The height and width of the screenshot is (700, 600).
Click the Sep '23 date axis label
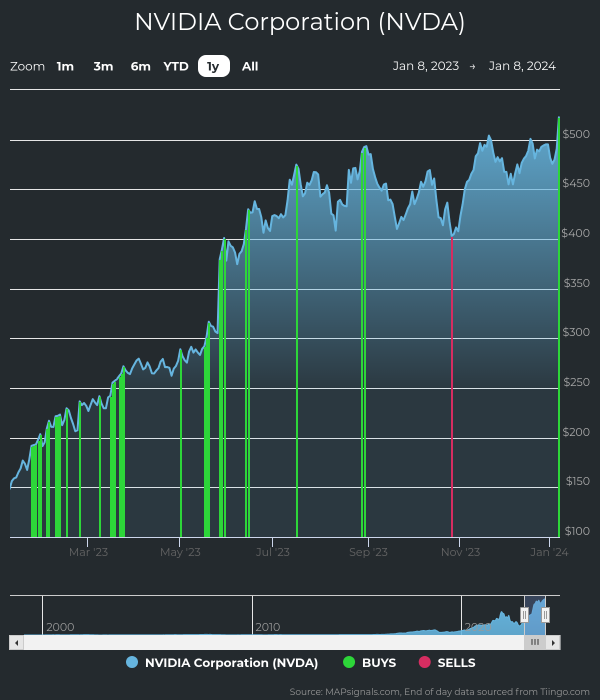(368, 552)
